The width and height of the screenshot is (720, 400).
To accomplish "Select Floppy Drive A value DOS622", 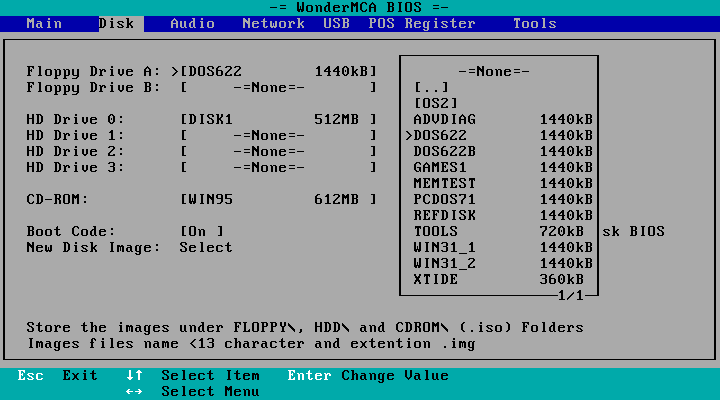I will 278,72.
